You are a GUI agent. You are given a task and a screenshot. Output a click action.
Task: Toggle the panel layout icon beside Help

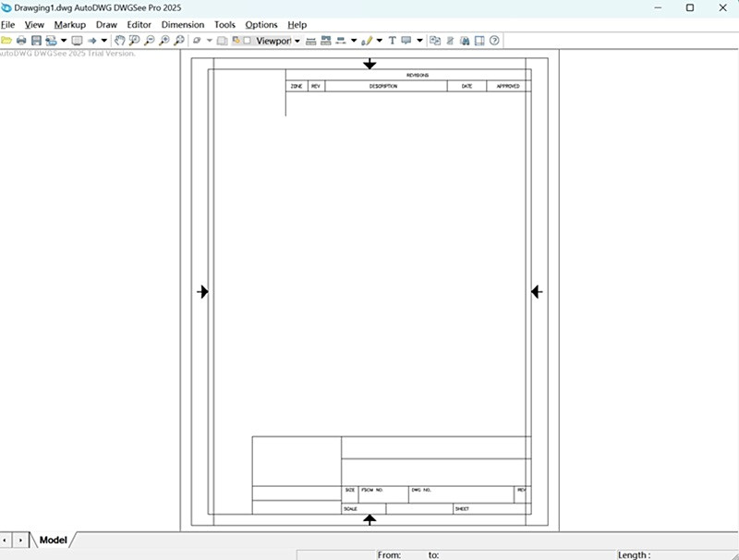479,41
